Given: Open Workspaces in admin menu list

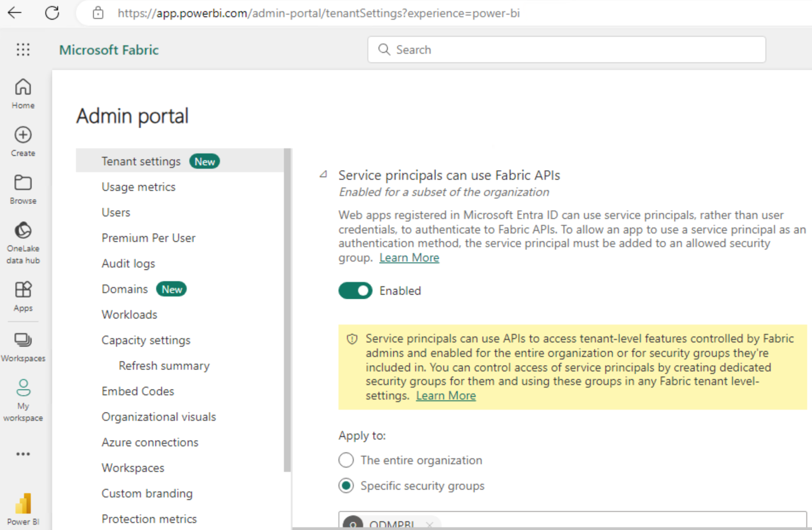Looking at the screenshot, I should (132, 468).
